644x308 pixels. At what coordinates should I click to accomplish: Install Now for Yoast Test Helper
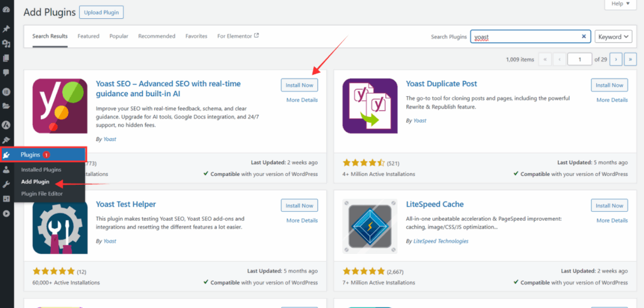tap(299, 206)
